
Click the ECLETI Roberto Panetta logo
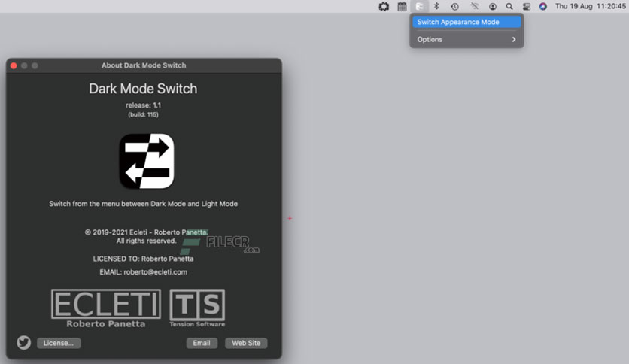coord(106,308)
